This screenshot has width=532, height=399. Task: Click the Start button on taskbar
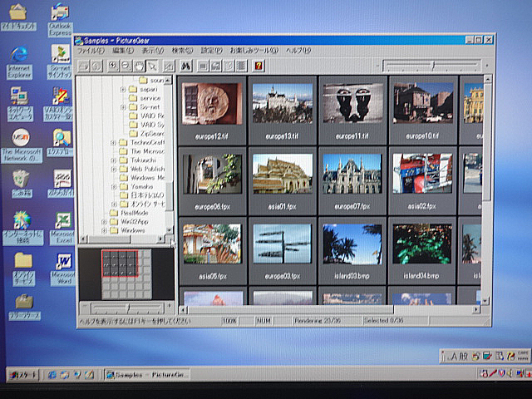point(23,375)
